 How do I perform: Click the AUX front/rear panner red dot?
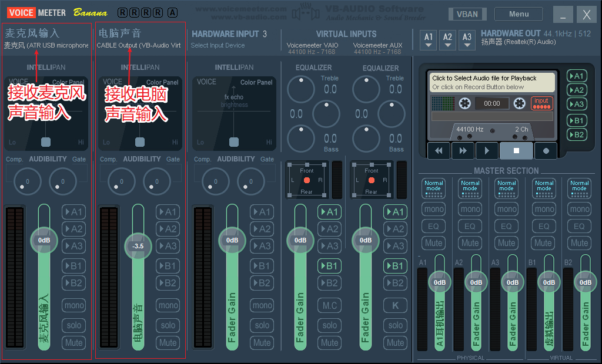[372, 180]
